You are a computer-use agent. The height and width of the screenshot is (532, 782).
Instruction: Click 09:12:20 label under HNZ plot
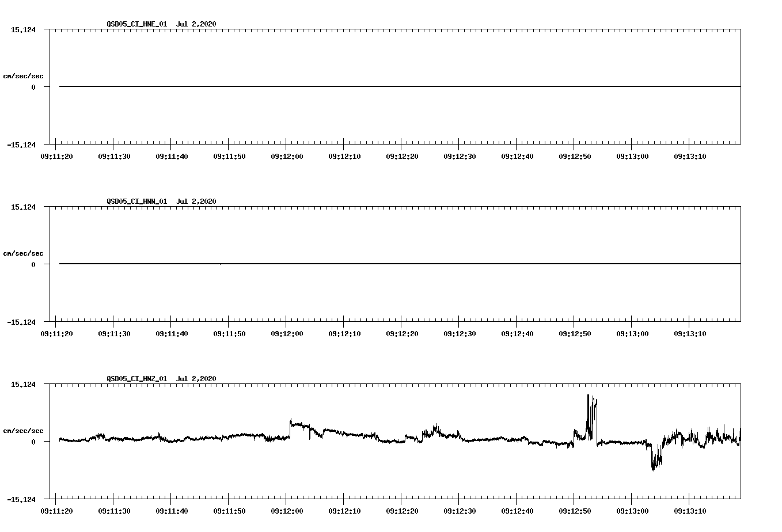[402, 511]
